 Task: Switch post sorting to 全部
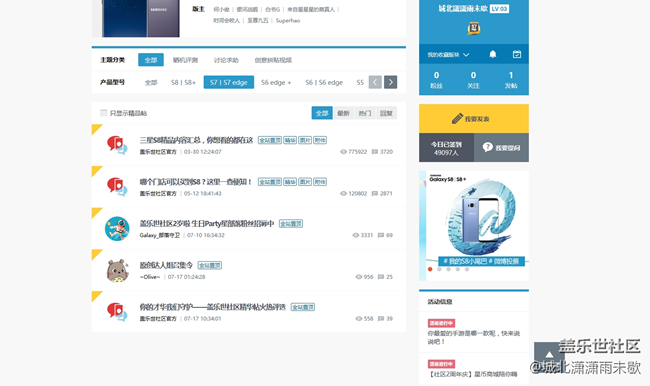322,113
